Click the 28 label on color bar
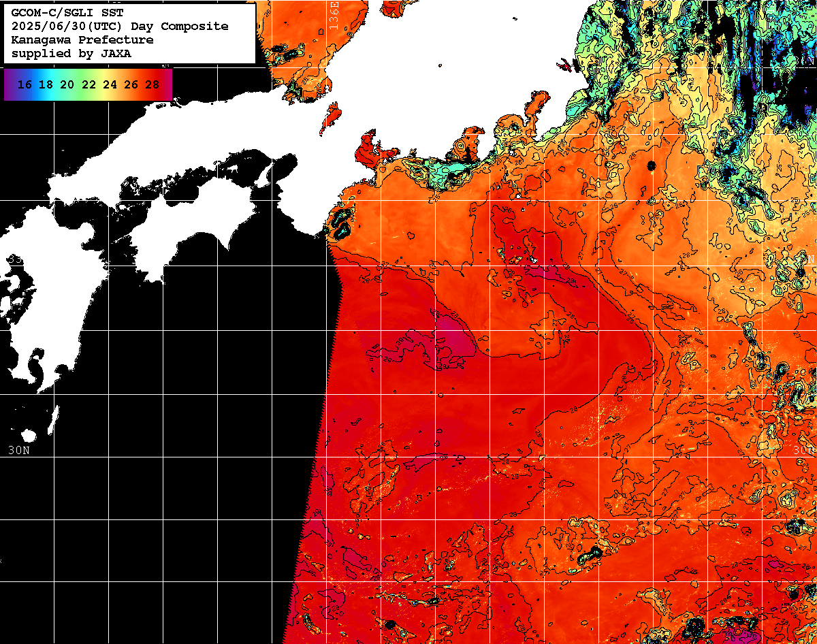This screenshot has width=817, height=644. pos(152,85)
